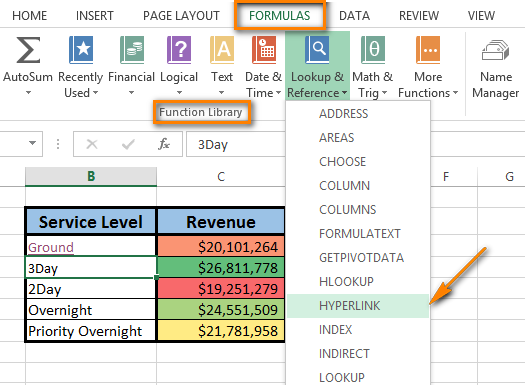Open the Recently Used functions book icon
The width and height of the screenshot is (525, 385).
pos(81,50)
